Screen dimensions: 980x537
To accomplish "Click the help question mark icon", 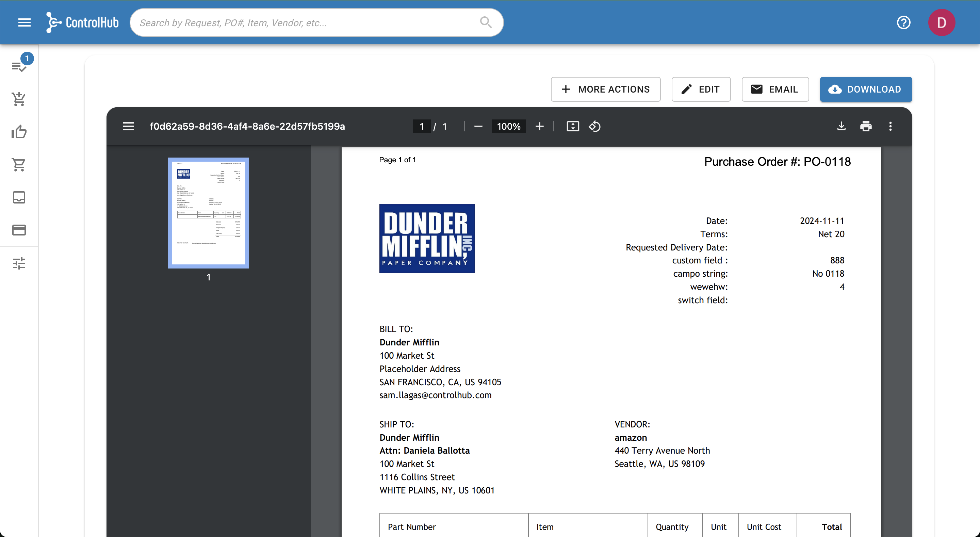I will (x=904, y=22).
